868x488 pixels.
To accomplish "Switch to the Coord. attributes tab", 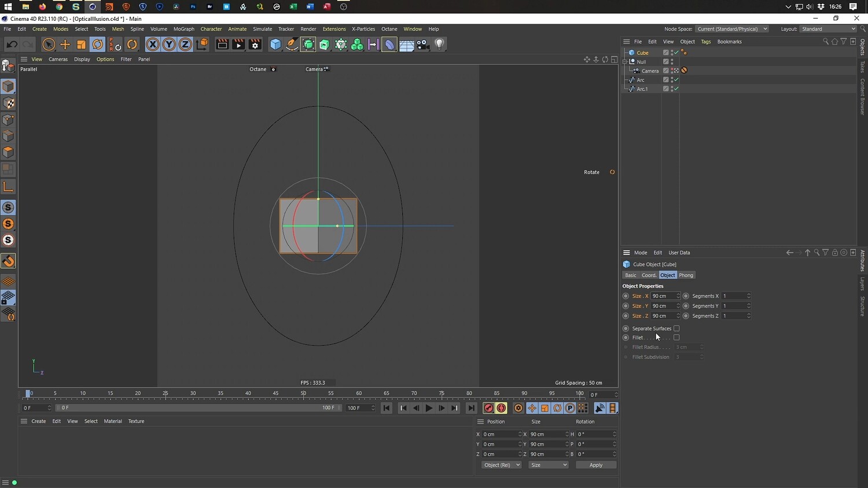I will [649, 275].
